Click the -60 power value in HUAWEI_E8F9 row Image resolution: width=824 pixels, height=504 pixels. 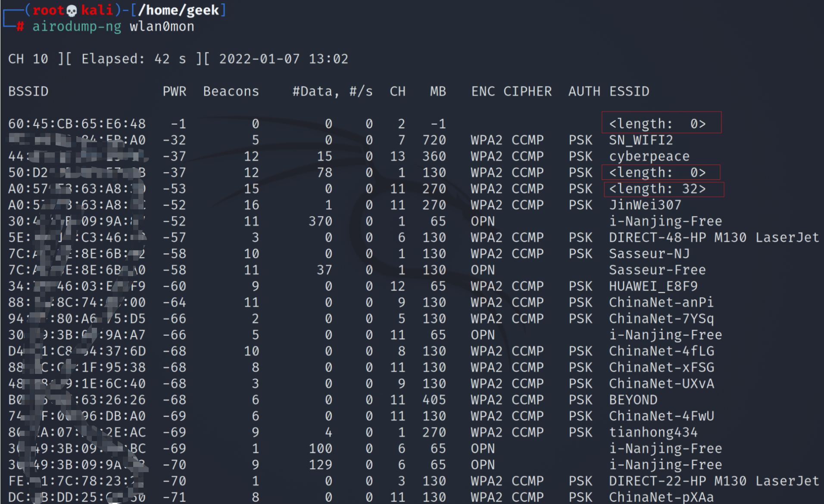(x=175, y=286)
